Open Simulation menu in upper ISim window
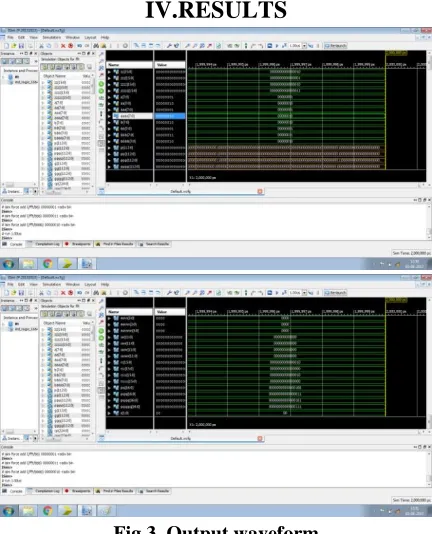Viewport: 432px width, 534px height. tap(52, 37)
